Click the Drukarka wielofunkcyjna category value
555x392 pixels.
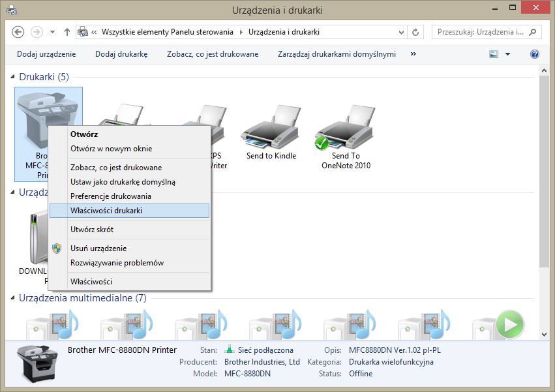[391, 362]
